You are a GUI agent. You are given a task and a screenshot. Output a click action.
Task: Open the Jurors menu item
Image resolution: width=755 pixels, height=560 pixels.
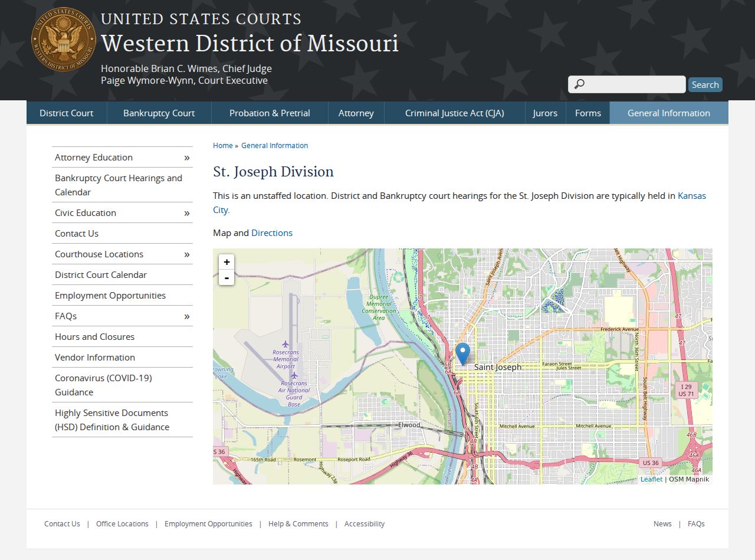click(545, 113)
